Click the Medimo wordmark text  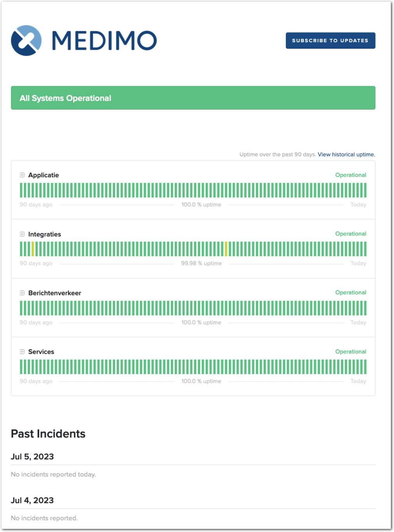point(104,40)
